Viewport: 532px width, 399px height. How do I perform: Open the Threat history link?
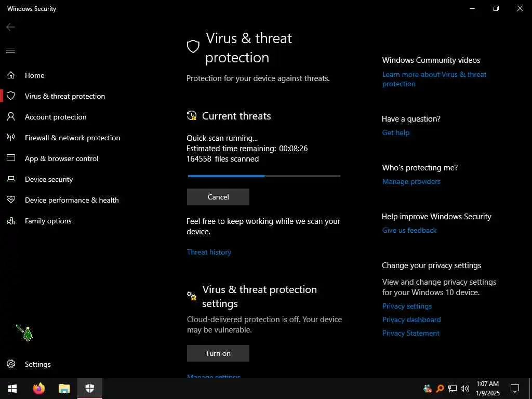pyautogui.click(x=209, y=252)
